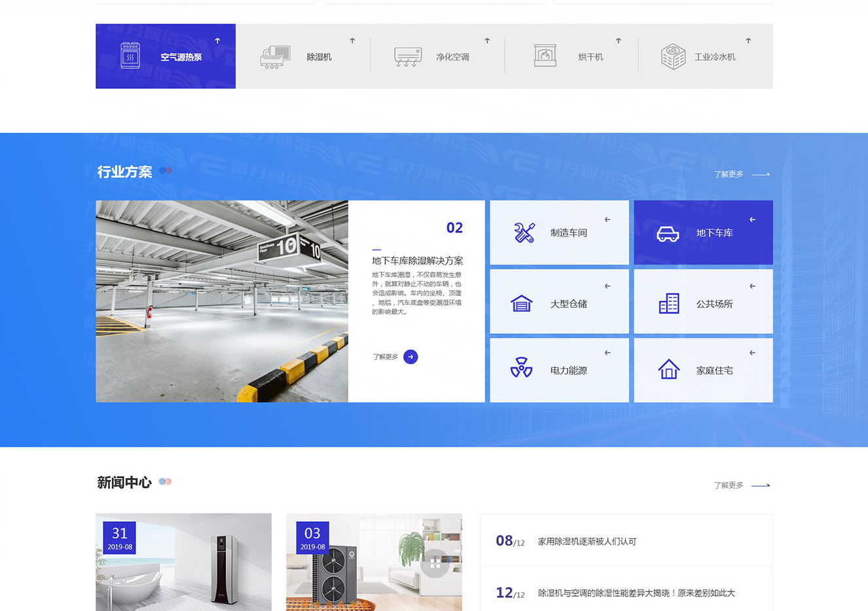Click the building icon for 公共场所
868x611 pixels.
pos(668,303)
